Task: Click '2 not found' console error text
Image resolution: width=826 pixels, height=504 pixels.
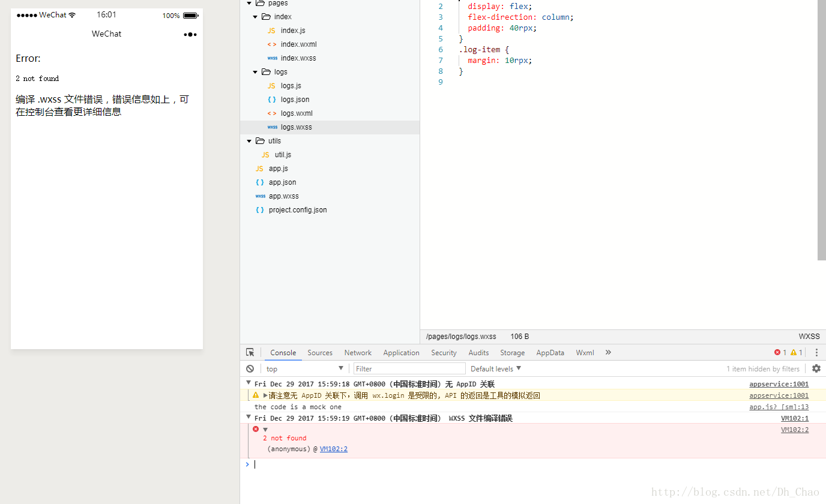Action: [x=285, y=438]
